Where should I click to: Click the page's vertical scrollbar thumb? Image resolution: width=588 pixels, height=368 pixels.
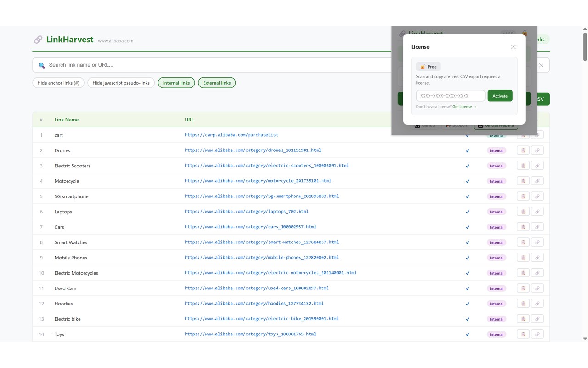click(x=585, y=46)
